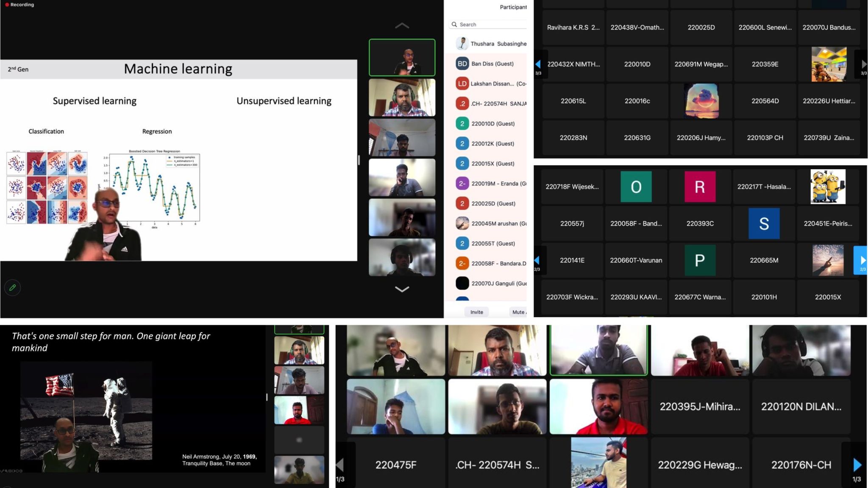This screenshot has height=488, width=868.
Task: Go to next page of bottom gallery
Action: tap(857, 465)
